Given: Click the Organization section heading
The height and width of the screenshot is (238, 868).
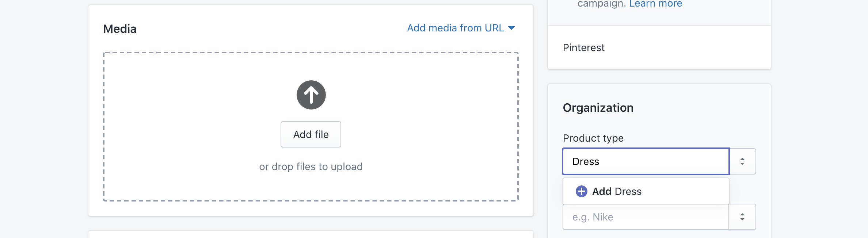Looking at the screenshot, I should pos(598,108).
